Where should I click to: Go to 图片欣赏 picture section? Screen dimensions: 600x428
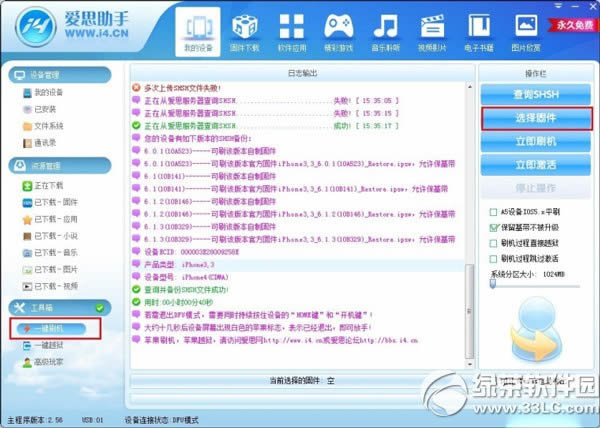526,33
